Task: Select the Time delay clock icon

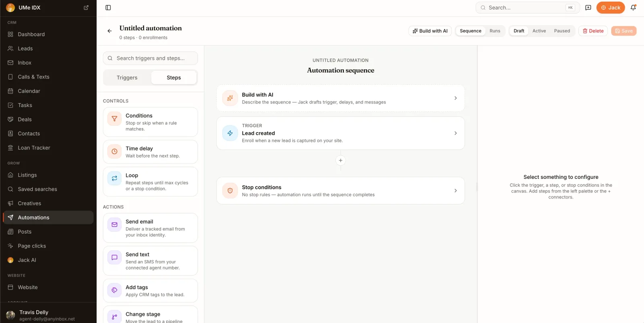Action: 114,151
